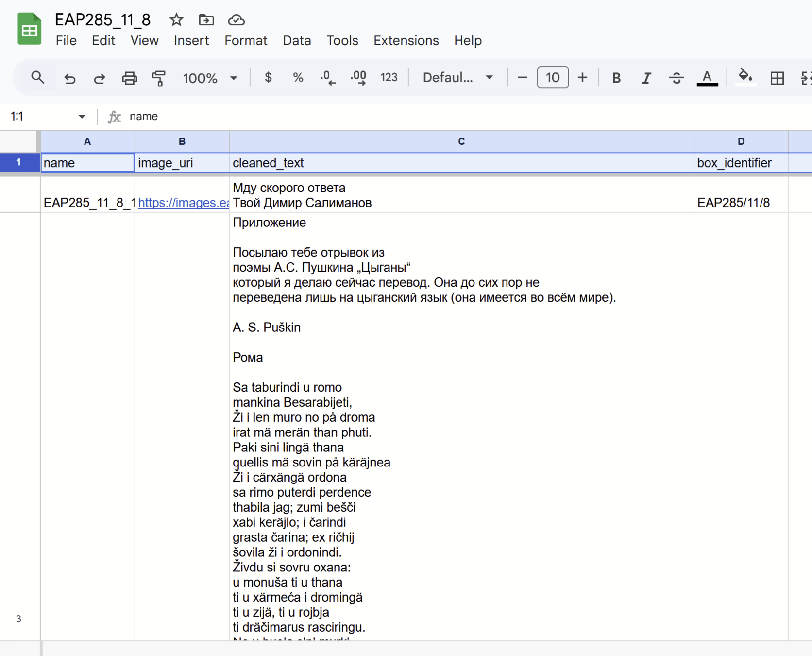The height and width of the screenshot is (656, 812).
Task: Select cell containing 'name'
Action: click(87, 163)
